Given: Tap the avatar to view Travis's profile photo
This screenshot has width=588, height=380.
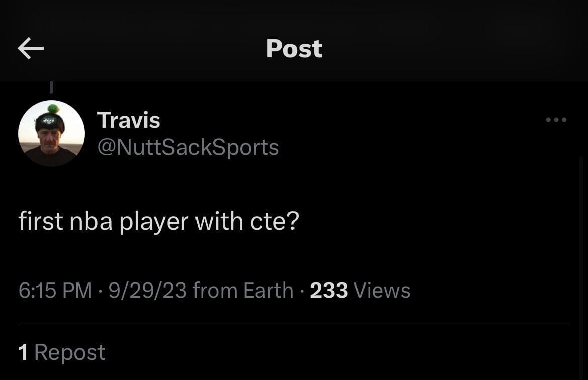Looking at the screenshot, I should 51,133.
